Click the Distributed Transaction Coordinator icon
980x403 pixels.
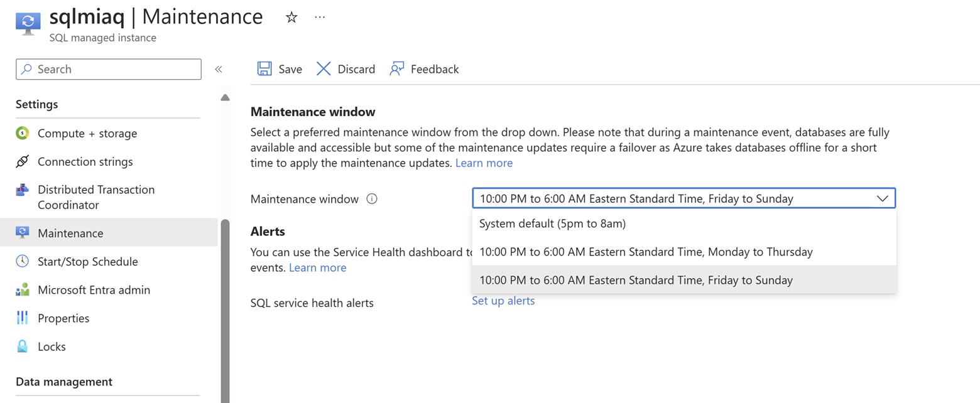(22, 190)
